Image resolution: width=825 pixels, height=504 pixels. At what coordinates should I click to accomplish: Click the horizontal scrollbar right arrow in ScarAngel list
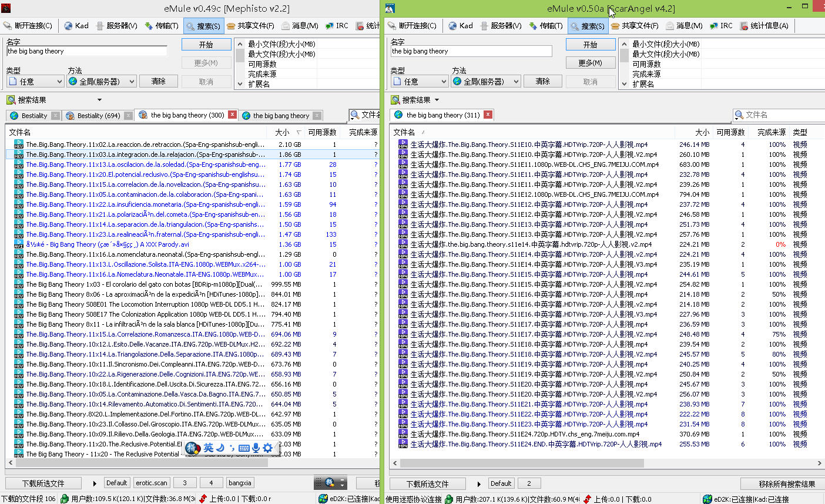click(819, 463)
